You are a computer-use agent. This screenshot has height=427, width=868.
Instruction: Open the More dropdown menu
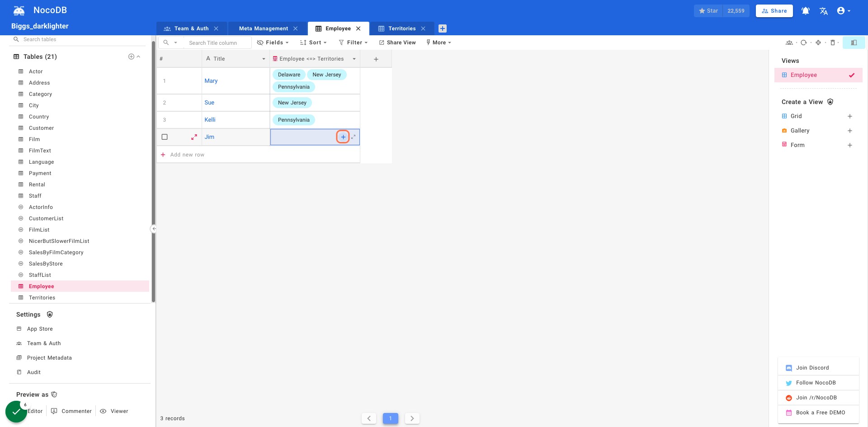point(439,43)
